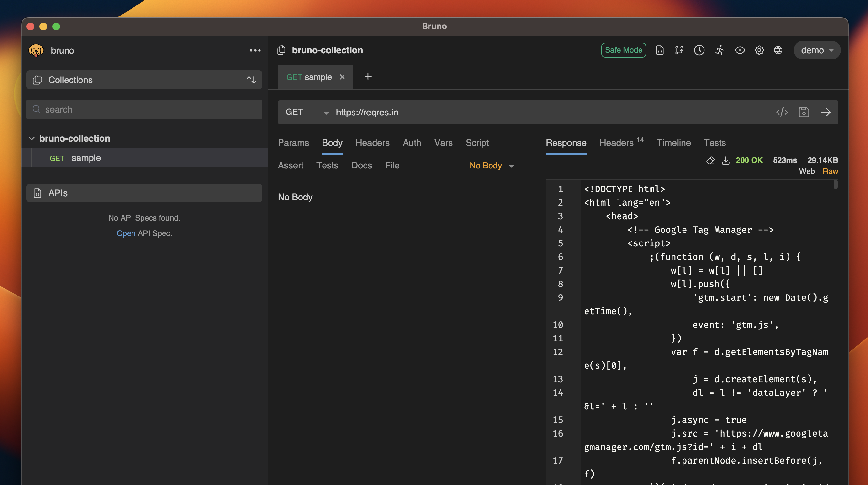
Task: Open the generate code icon
Action: click(x=782, y=112)
